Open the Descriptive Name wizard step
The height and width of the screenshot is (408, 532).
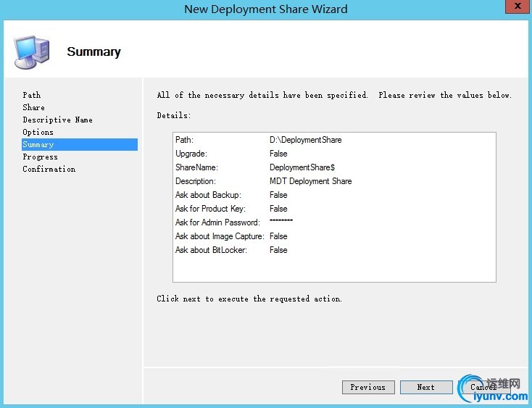coord(57,120)
